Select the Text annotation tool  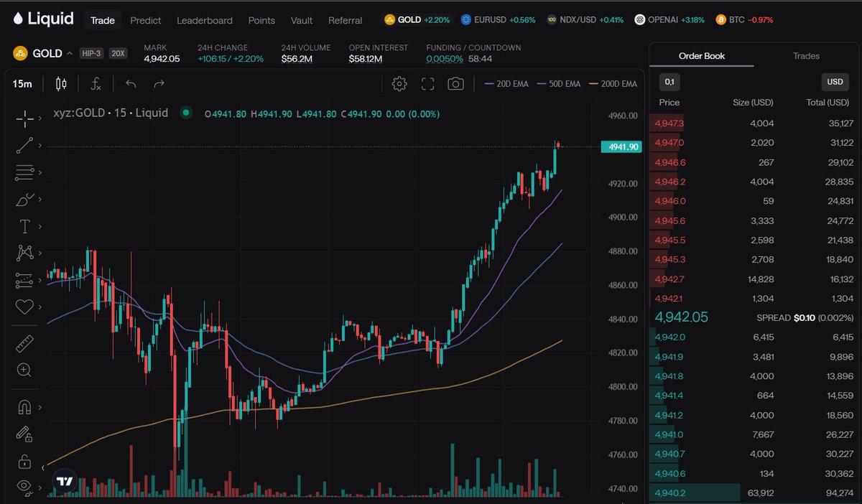coord(24,226)
